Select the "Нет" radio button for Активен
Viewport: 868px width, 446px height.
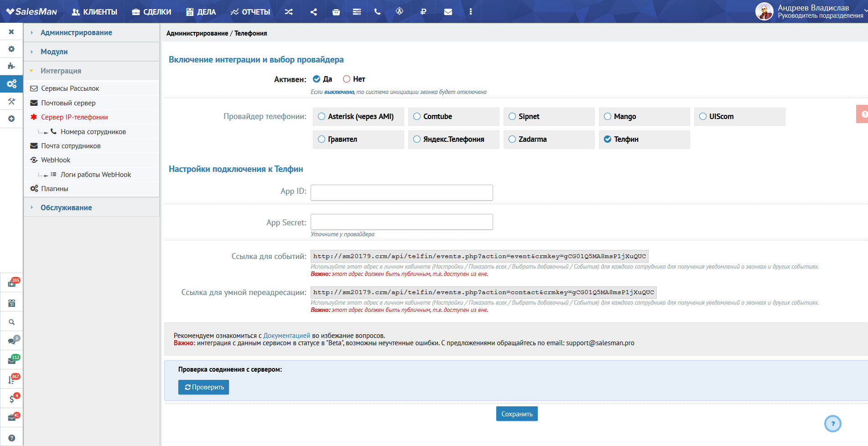coord(347,79)
